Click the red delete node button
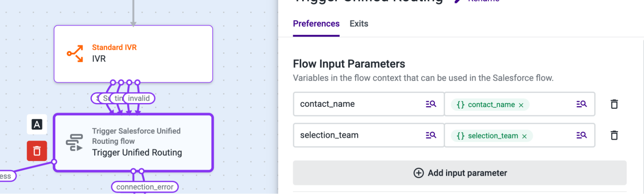This screenshot has height=194, width=644. (37, 151)
